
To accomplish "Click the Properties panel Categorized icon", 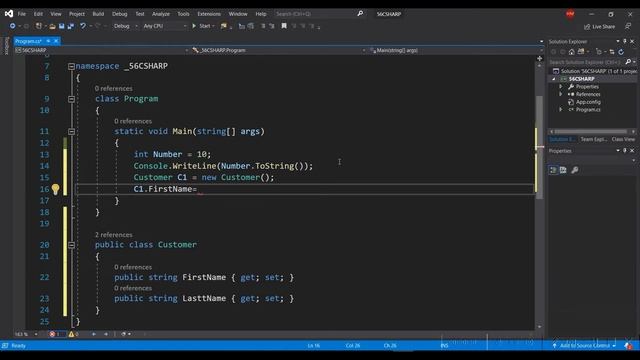I will (x=553, y=170).
